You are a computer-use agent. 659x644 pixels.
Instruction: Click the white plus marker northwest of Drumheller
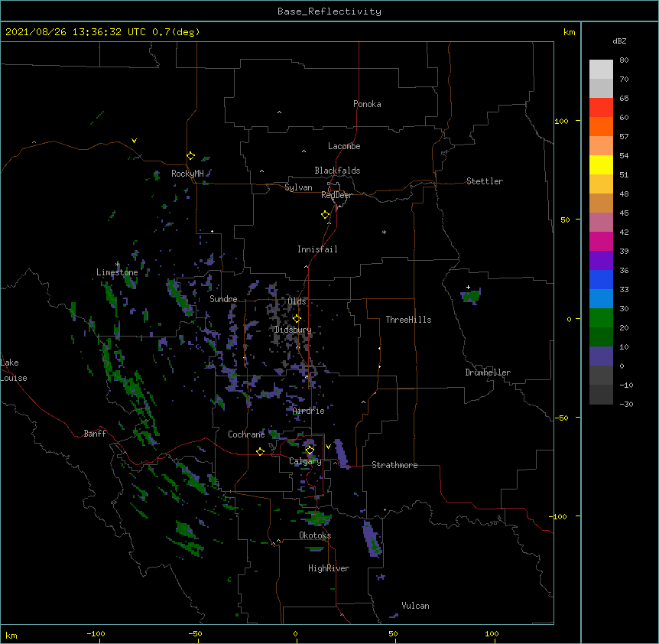[468, 287]
